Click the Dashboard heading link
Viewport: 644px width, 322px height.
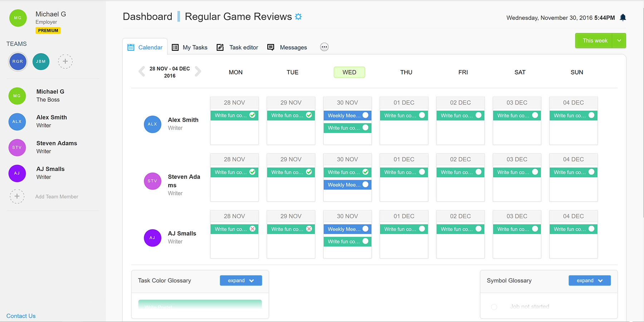tap(147, 16)
